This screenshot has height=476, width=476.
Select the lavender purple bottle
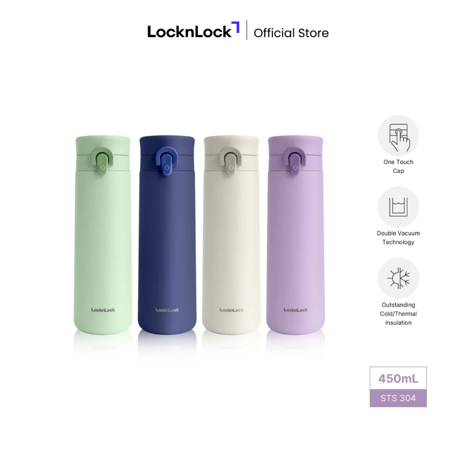click(295, 235)
